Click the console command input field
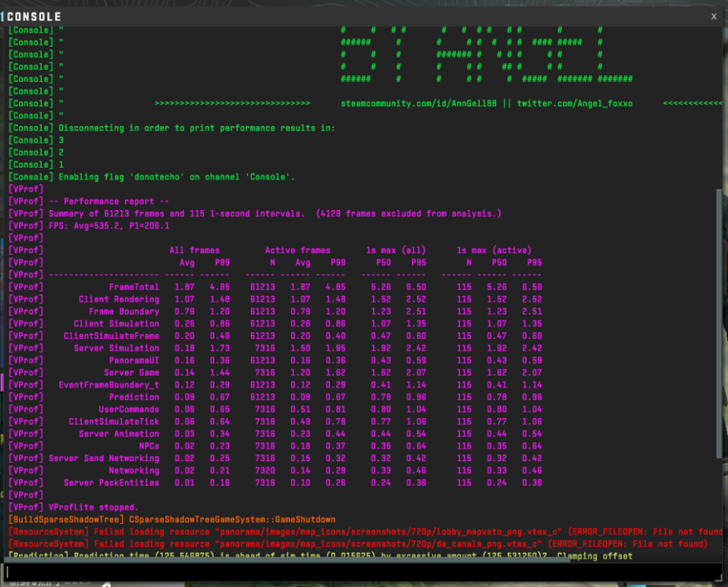 pyautogui.click(x=362, y=572)
